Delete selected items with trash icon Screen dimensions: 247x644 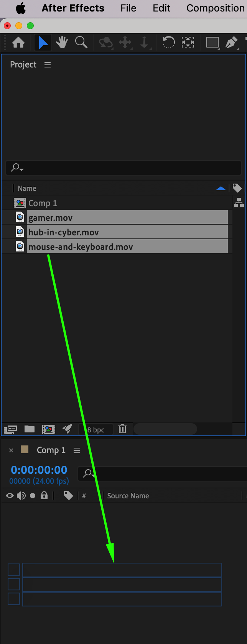[x=122, y=429]
